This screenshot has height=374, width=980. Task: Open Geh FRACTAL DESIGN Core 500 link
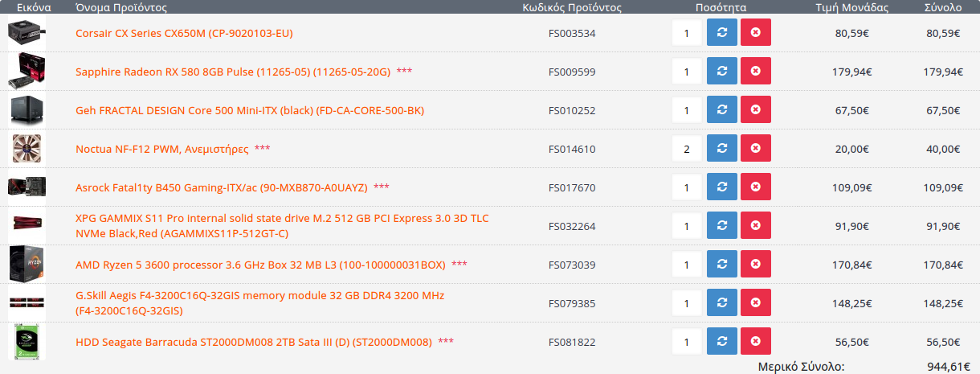(250, 110)
